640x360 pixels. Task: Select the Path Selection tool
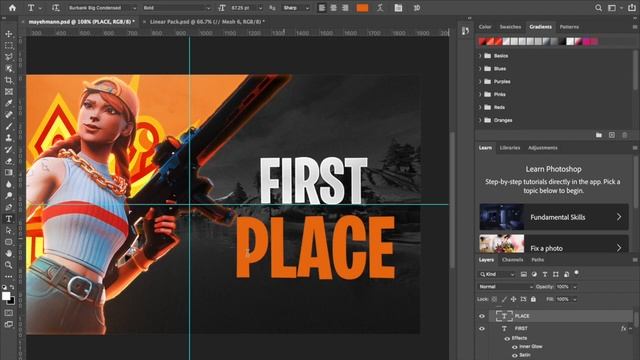point(9,230)
